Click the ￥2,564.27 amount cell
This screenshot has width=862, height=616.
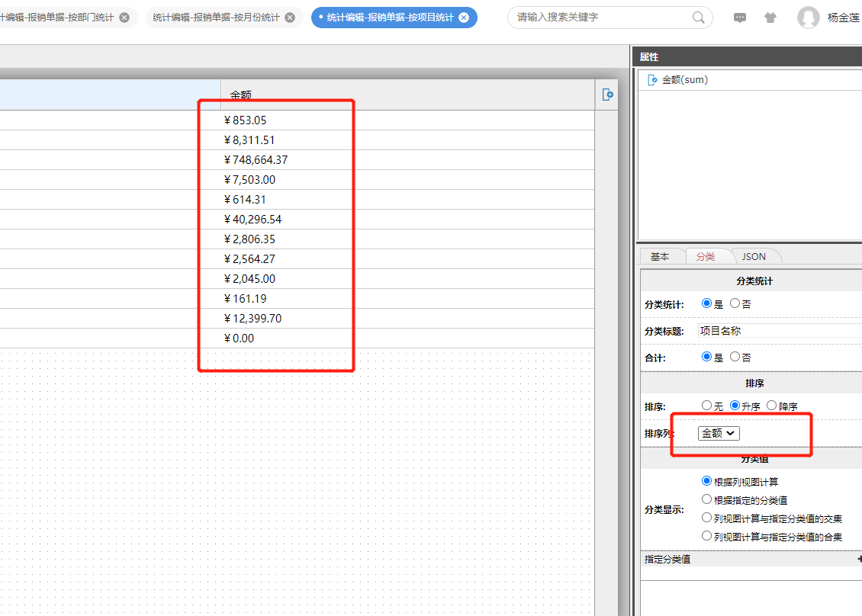(x=407, y=258)
